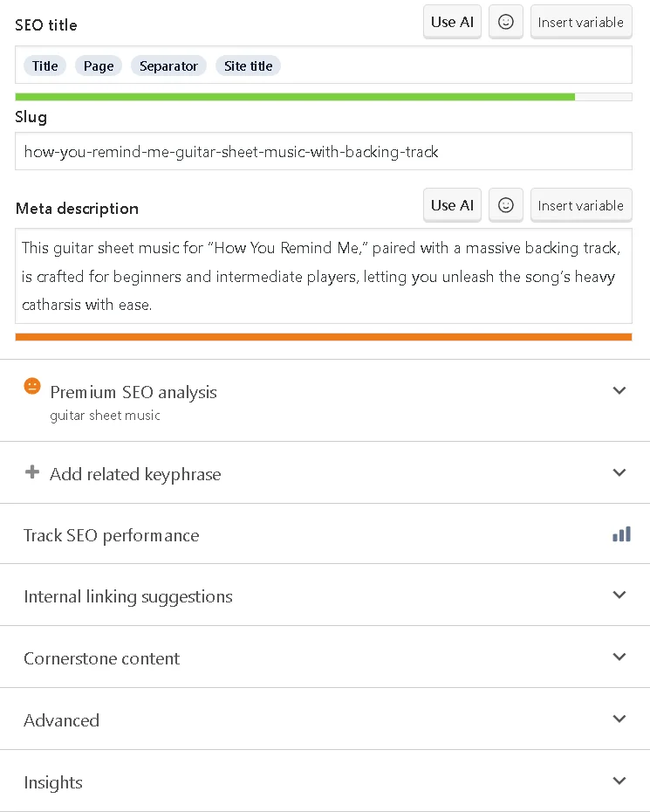The width and height of the screenshot is (650, 812).
Task: Click Use AI for SEO title
Action: click(452, 23)
